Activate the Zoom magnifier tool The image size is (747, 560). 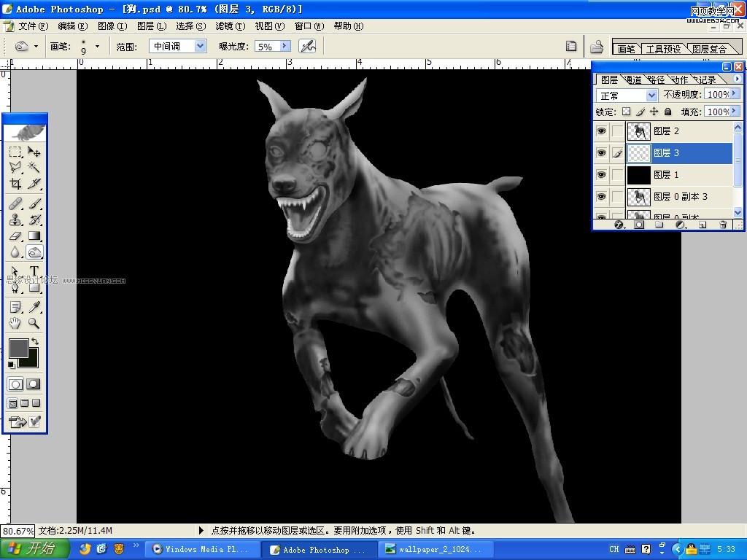[x=34, y=323]
